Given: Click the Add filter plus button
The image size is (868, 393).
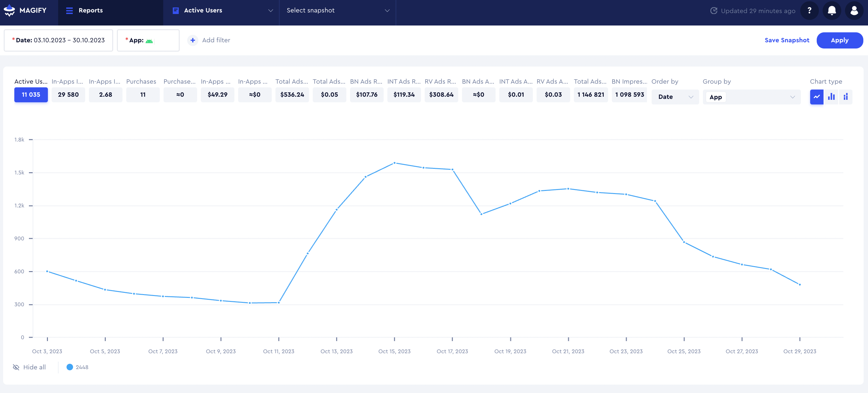Looking at the screenshot, I should pos(193,40).
